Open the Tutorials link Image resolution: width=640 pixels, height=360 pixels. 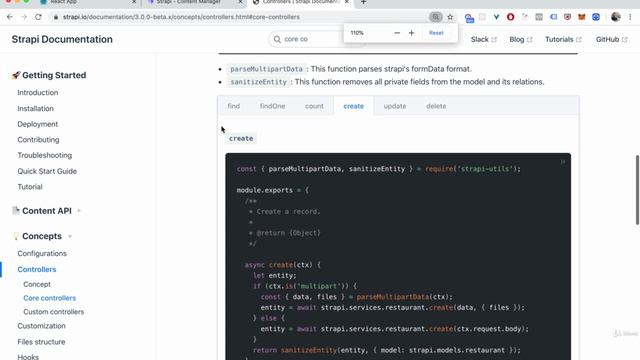563,39
